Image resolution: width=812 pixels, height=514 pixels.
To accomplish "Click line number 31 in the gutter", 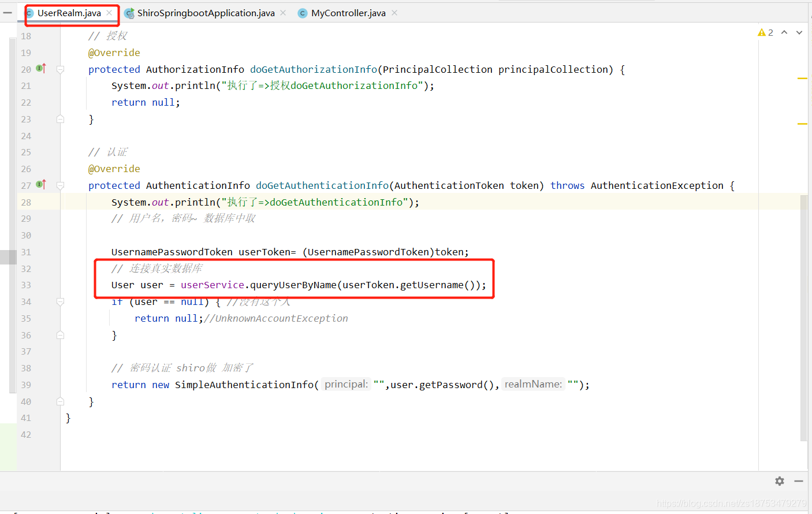I will 26,252.
